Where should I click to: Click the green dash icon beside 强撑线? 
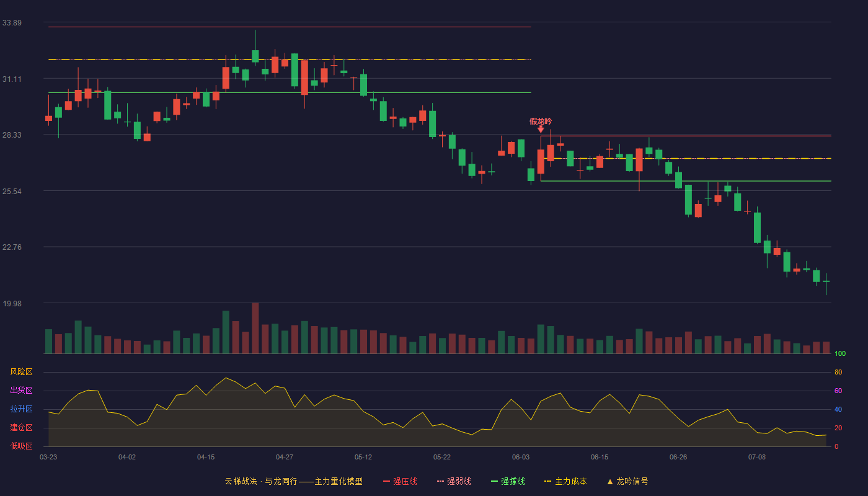point(494,481)
